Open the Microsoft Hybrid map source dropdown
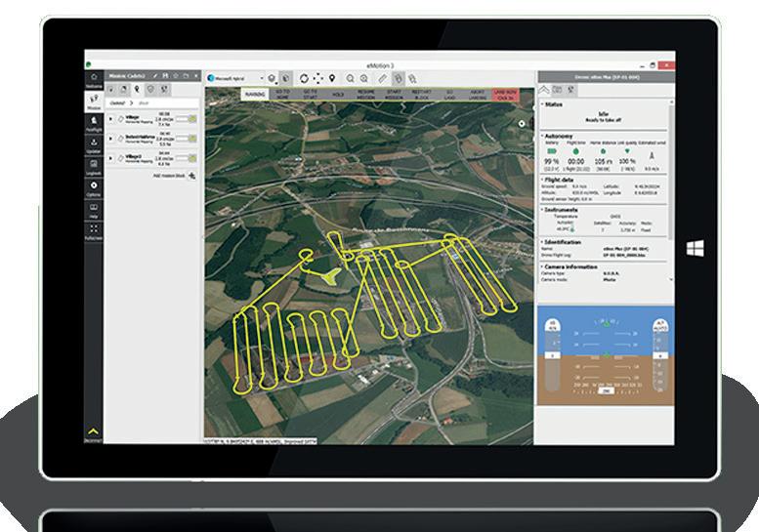Screen dimensions: 759x532 coord(235,78)
